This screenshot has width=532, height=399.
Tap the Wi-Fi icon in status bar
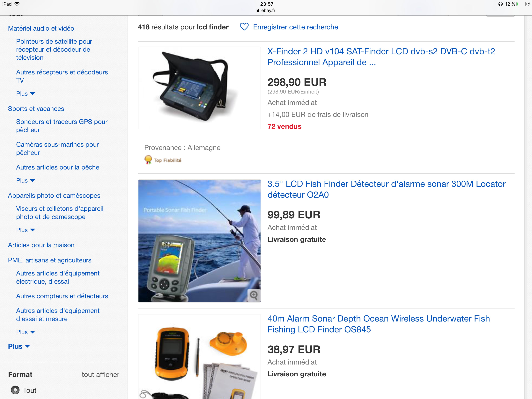[17, 4]
